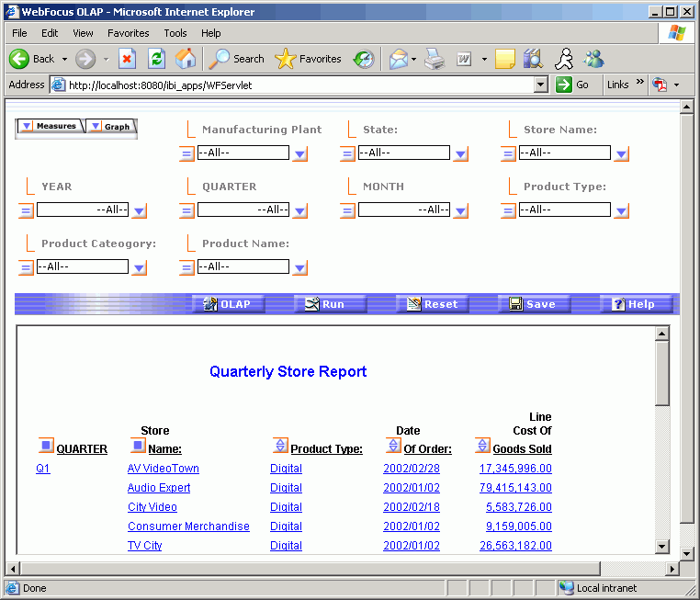The height and width of the screenshot is (600, 700).
Task: Click the 79,415,143.00 cost link
Action: coord(515,488)
